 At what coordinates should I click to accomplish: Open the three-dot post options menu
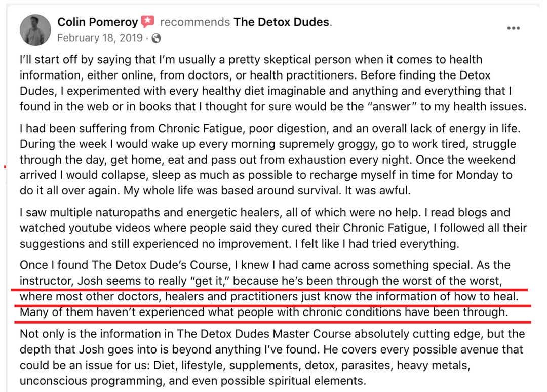513,28
